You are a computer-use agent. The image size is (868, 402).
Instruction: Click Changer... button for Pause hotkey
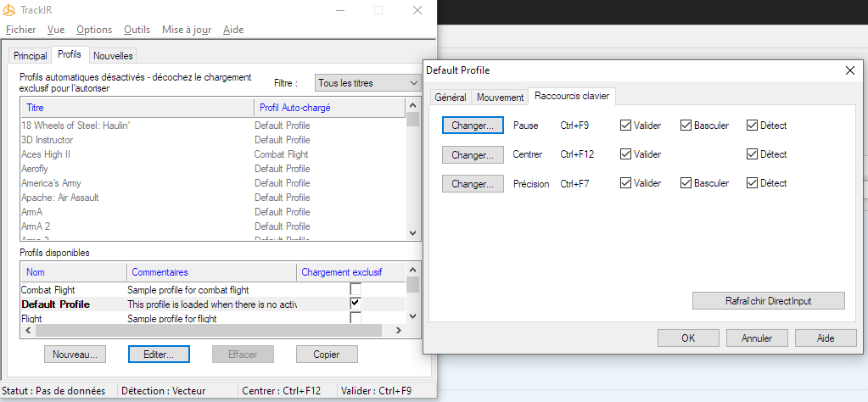tap(473, 126)
